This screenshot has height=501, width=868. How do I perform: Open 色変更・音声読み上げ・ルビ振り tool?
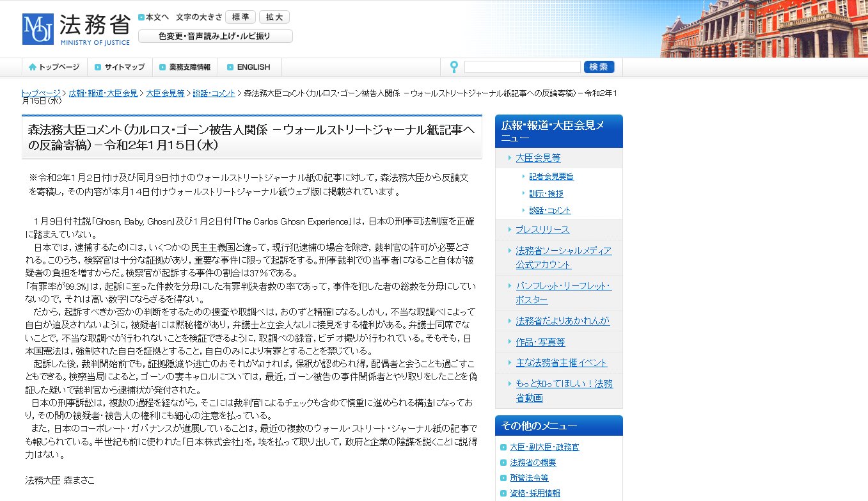tap(216, 36)
